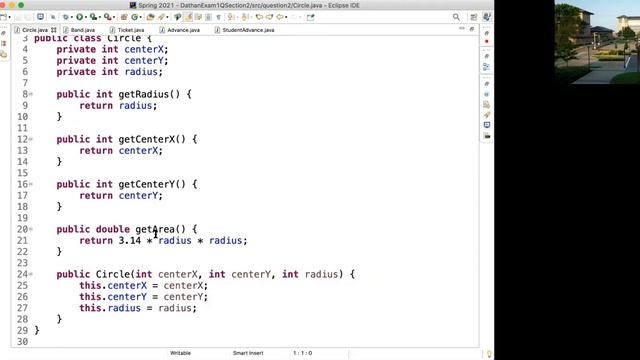Click the lightbulb tip icon in status bar
640x360 pixels.
[x=489, y=353]
